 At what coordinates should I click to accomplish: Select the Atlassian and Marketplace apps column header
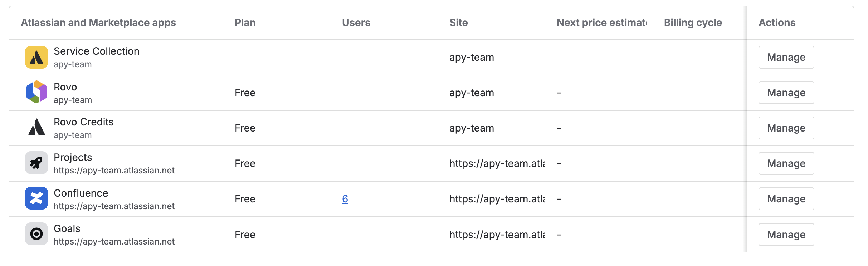pos(98,23)
